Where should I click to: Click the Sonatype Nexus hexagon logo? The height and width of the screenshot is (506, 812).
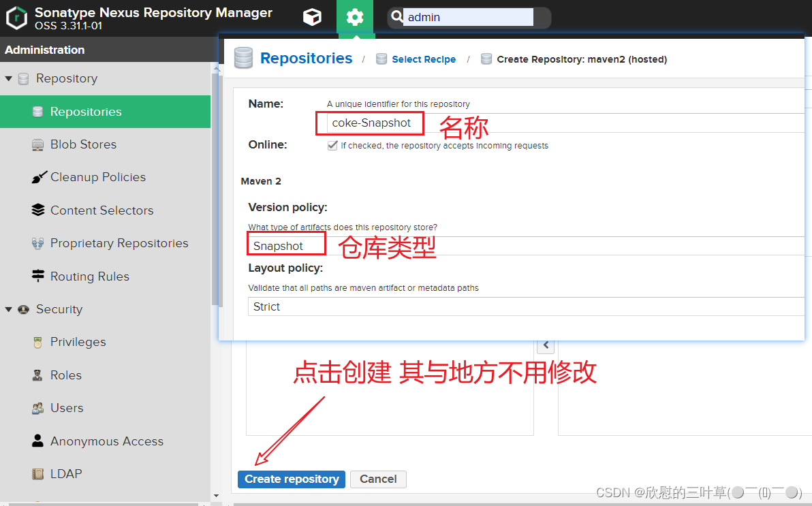point(16,18)
